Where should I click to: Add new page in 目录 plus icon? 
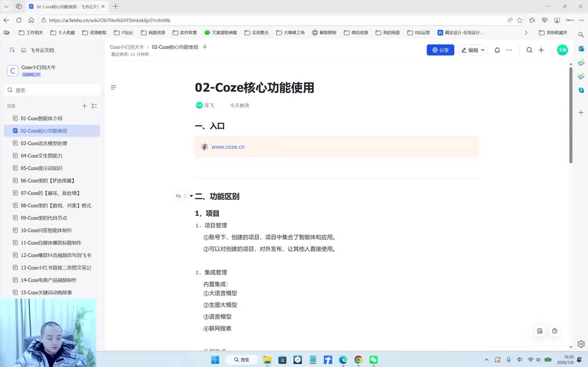coord(85,106)
